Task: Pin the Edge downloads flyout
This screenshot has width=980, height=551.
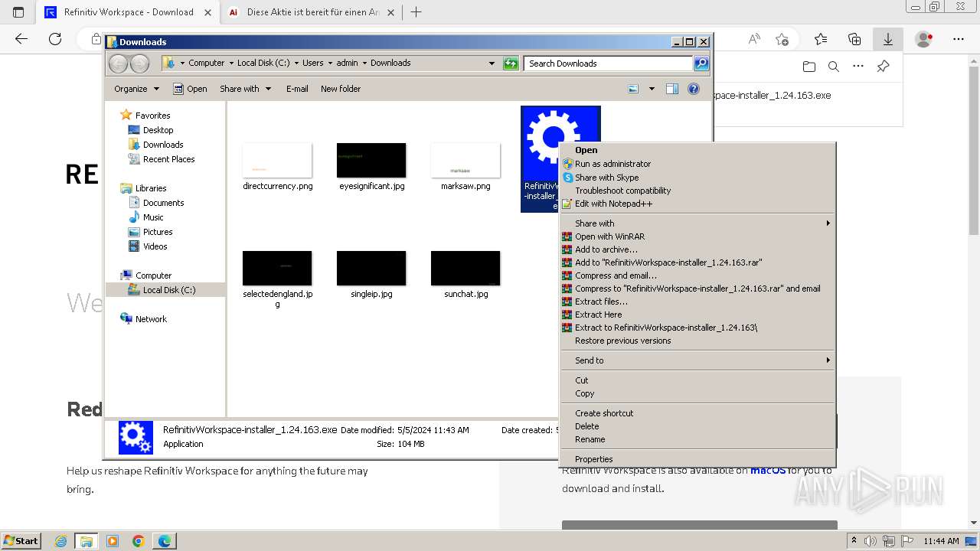Action: [x=883, y=67]
